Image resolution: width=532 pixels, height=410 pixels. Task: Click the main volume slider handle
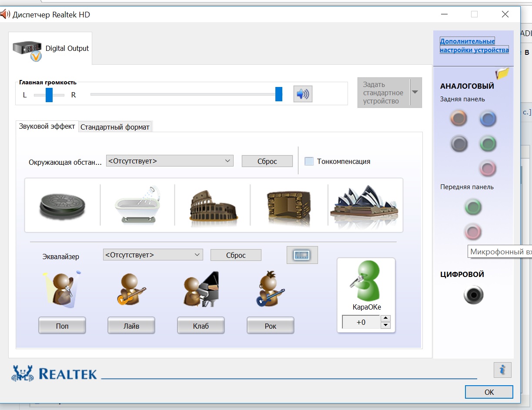(x=279, y=94)
